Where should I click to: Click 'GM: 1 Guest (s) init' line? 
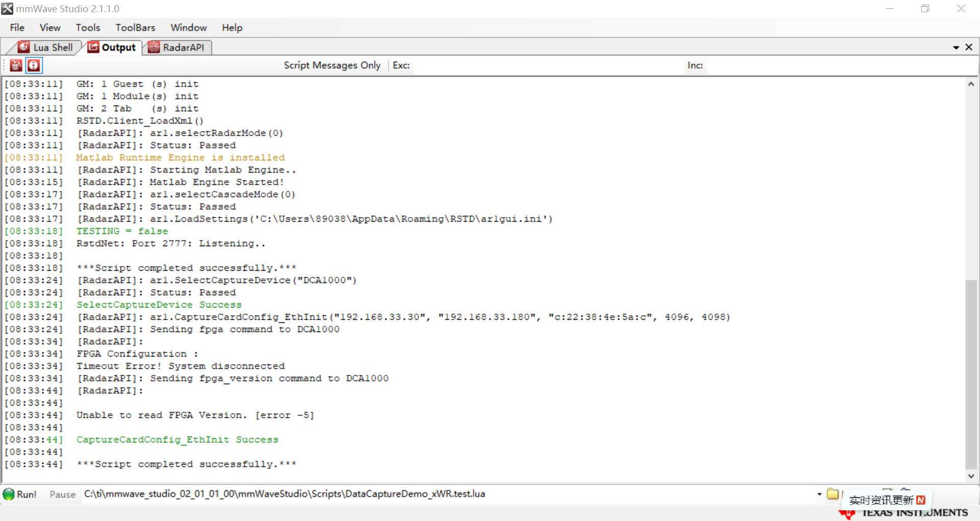pyautogui.click(x=137, y=84)
